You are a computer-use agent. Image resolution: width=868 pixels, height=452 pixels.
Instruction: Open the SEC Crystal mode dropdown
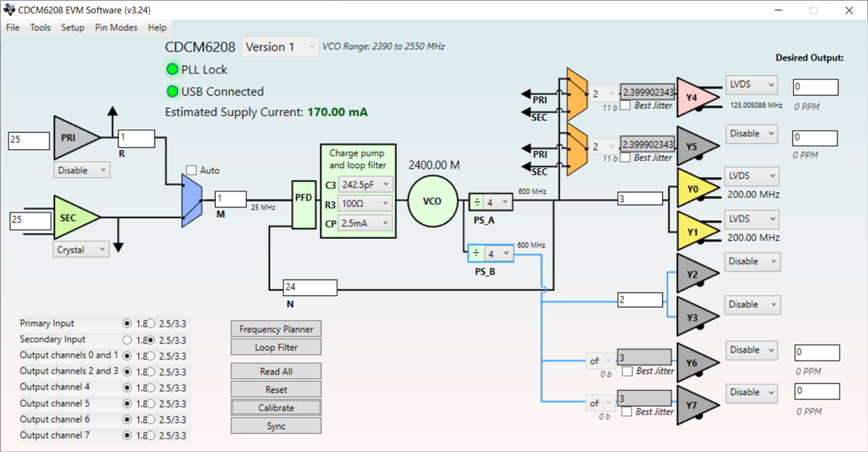click(82, 249)
